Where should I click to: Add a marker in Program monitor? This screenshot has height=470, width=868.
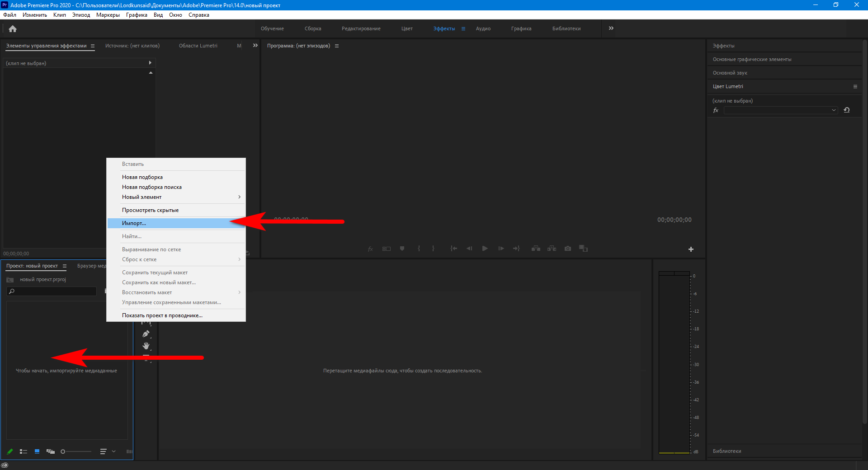(x=402, y=249)
